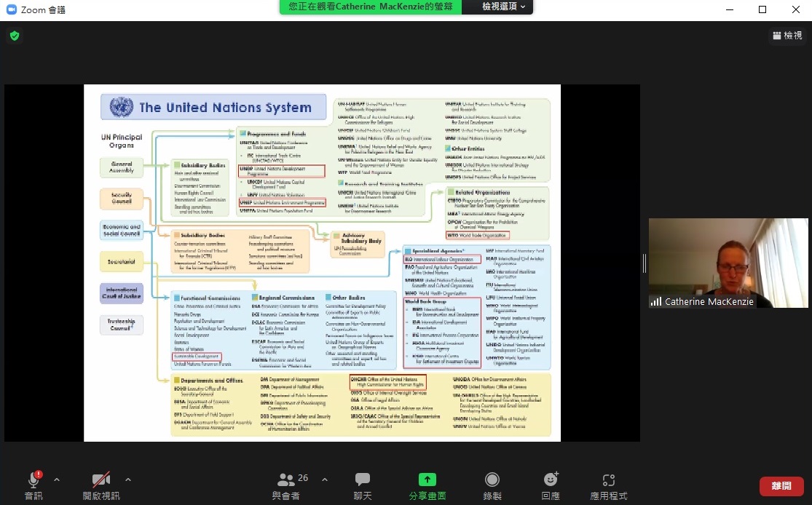
Task: Expand audio options arrow next to microphone
Action: coord(57,480)
